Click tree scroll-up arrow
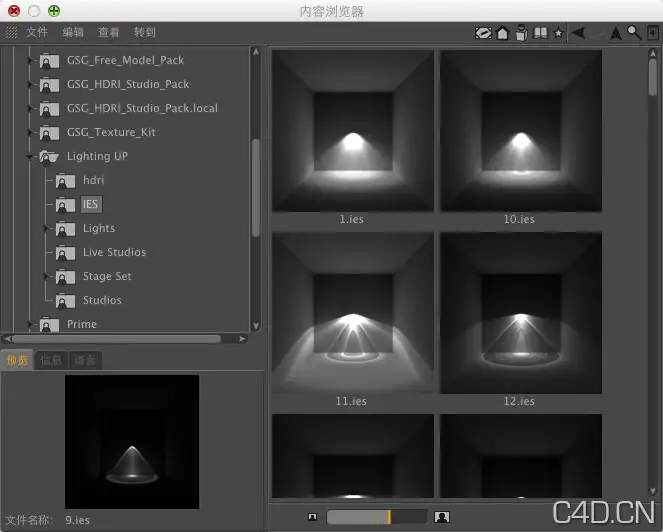Image resolution: width=663 pixels, height=532 pixels. tap(256, 52)
